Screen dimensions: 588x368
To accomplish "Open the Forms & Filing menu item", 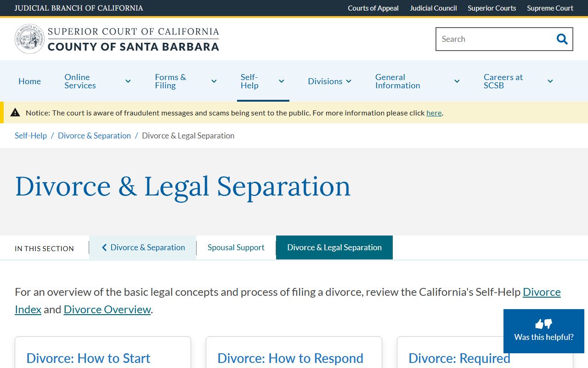I will [170, 81].
